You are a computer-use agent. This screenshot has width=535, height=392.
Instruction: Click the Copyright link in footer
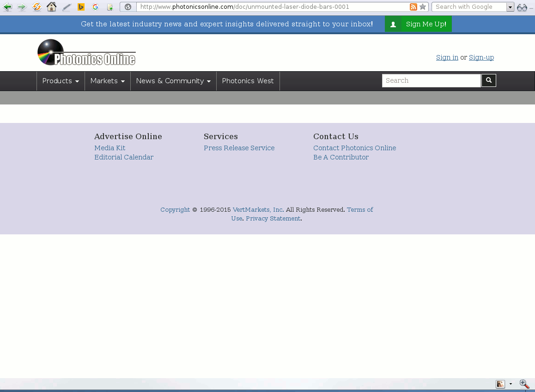pyautogui.click(x=175, y=210)
